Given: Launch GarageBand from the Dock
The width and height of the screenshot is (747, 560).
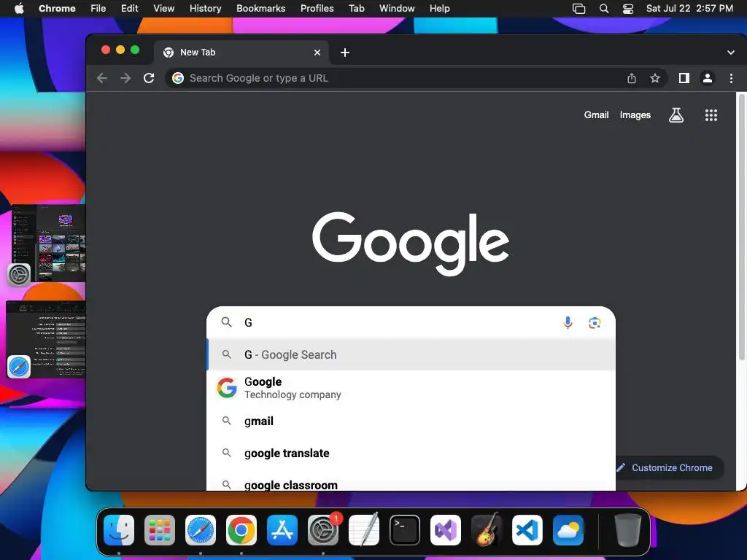Looking at the screenshot, I should point(487,530).
